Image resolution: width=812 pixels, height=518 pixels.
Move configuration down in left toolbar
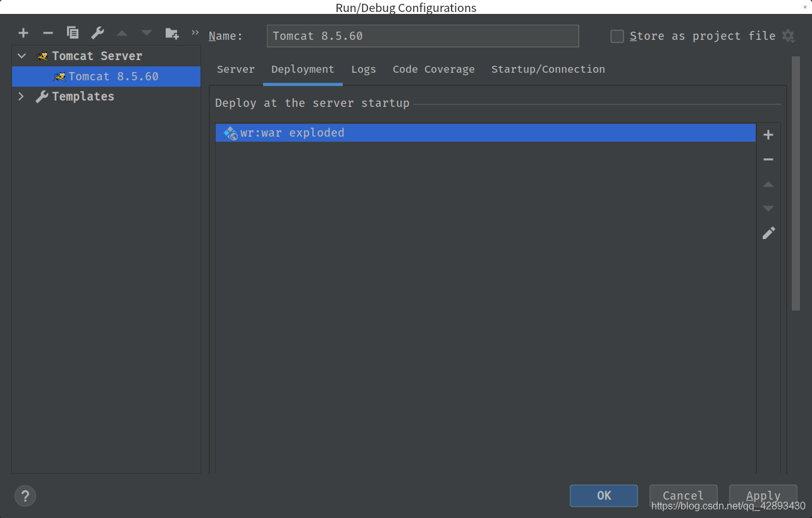tap(147, 33)
